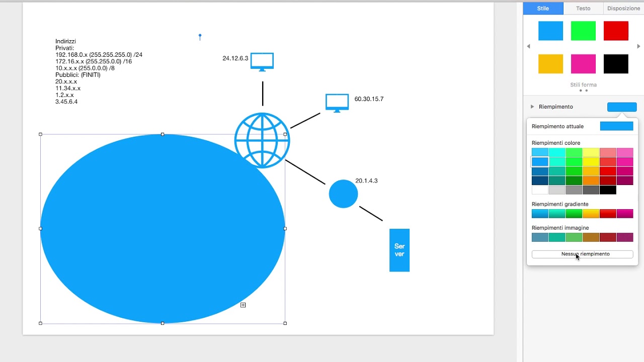Select the monitor icon labeled 60.30.15.7
644x362 pixels.
tap(337, 103)
